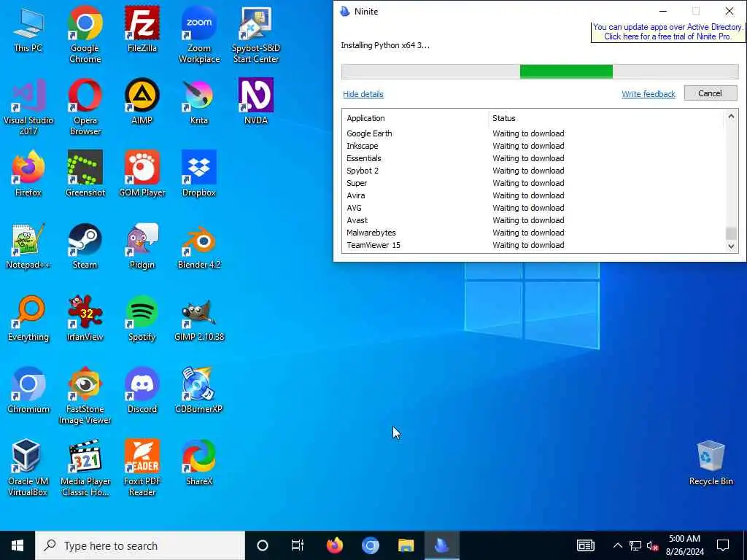The width and height of the screenshot is (747, 560).
Task: Select the Avast row
Action: click(x=533, y=220)
